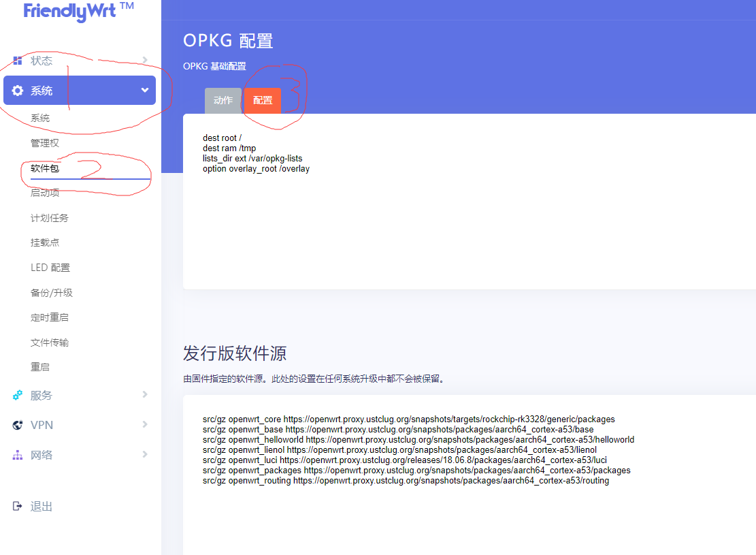Open the LED 配置 page
This screenshot has width=756, height=555.
(49, 267)
